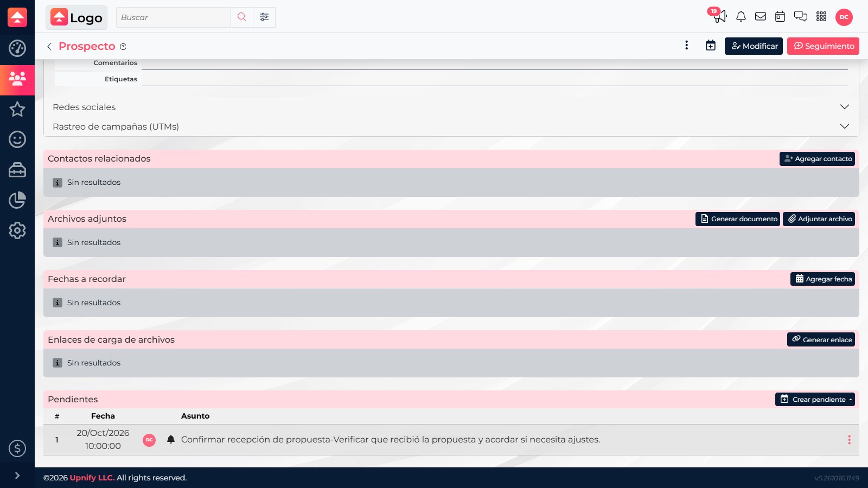
Task: Open the options menu for pendiente row 1
Action: pos(850,440)
